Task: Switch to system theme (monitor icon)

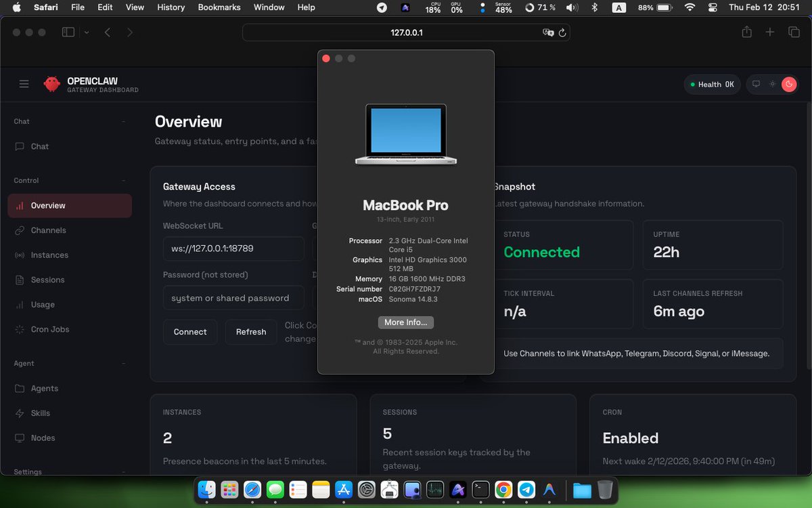Action: pos(756,84)
